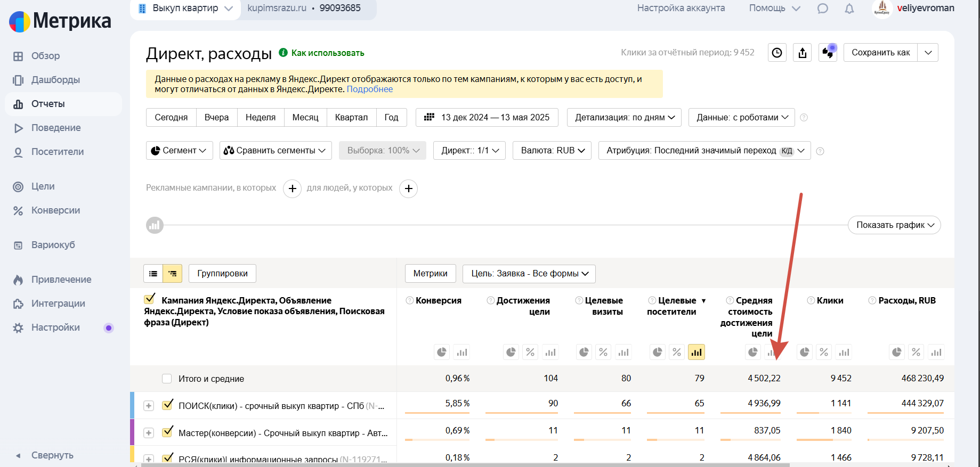
Task: Click the user avatar for veliyevroman
Action: click(882, 8)
